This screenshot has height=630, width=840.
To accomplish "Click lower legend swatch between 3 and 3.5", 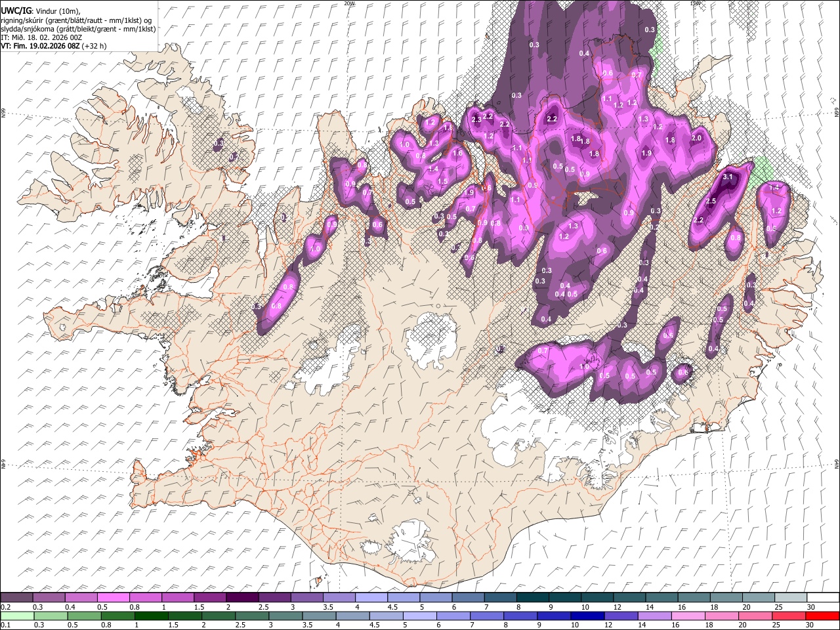I will coord(285,616).
